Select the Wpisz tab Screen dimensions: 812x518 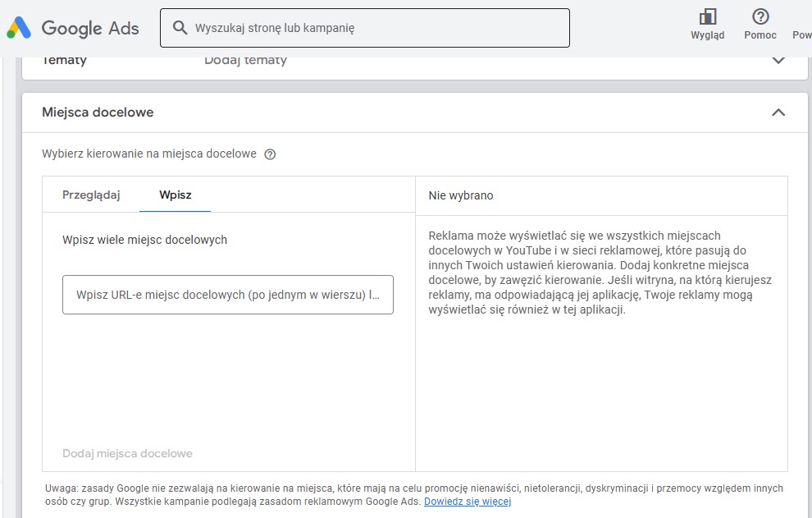point(175,195)
